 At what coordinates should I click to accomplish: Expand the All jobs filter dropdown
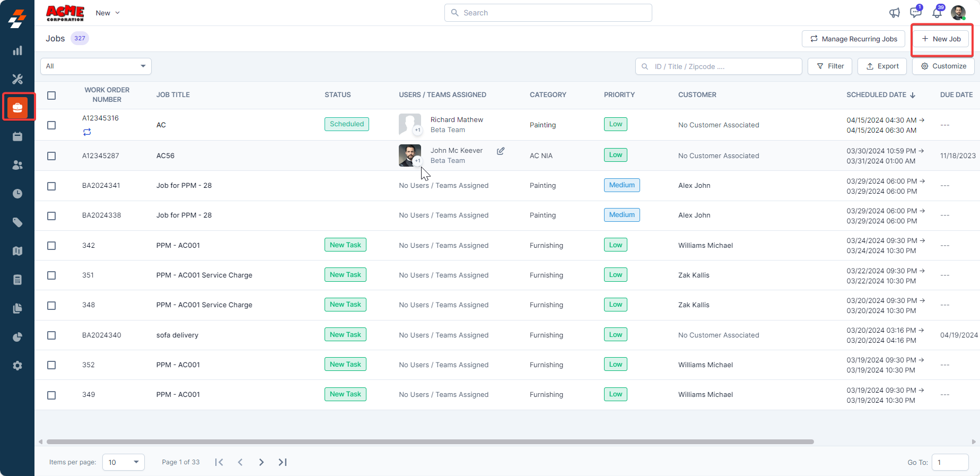tap(96, 66)
